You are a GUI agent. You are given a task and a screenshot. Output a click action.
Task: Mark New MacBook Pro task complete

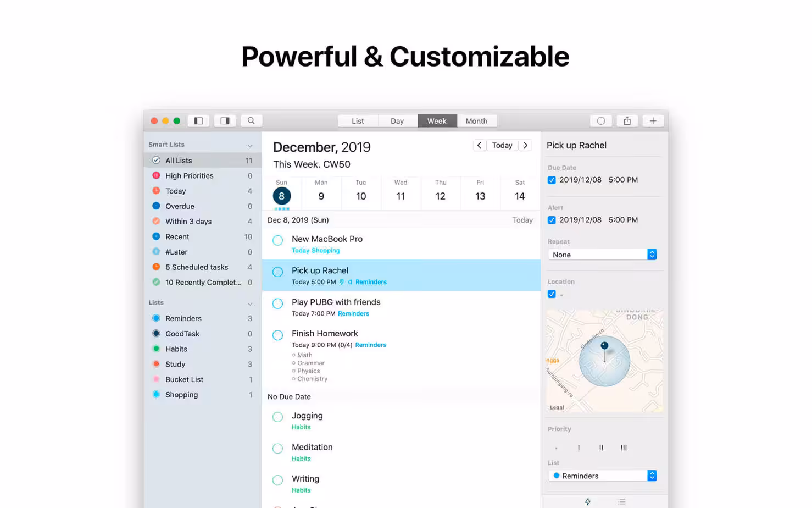278,240
